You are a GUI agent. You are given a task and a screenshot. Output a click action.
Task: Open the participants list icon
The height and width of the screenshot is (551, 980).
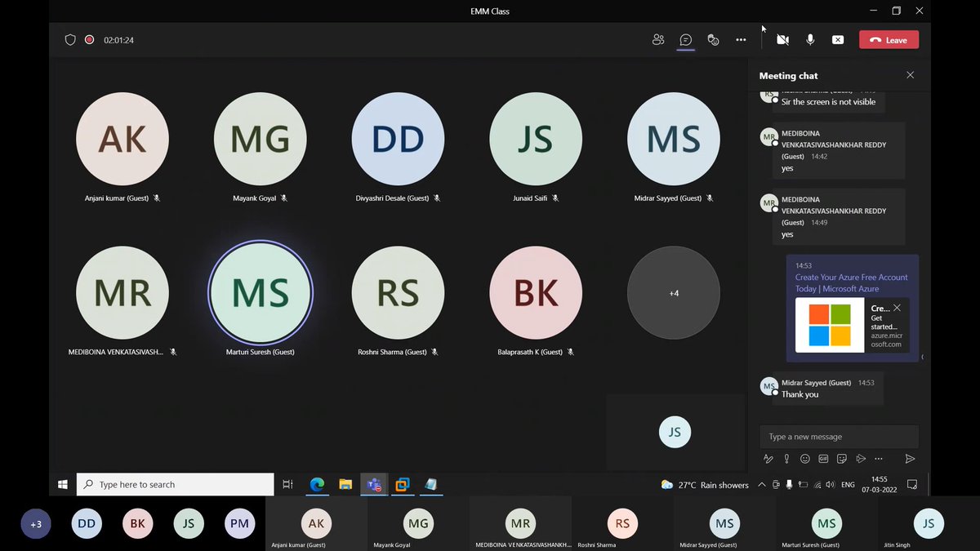click(658, 40)
